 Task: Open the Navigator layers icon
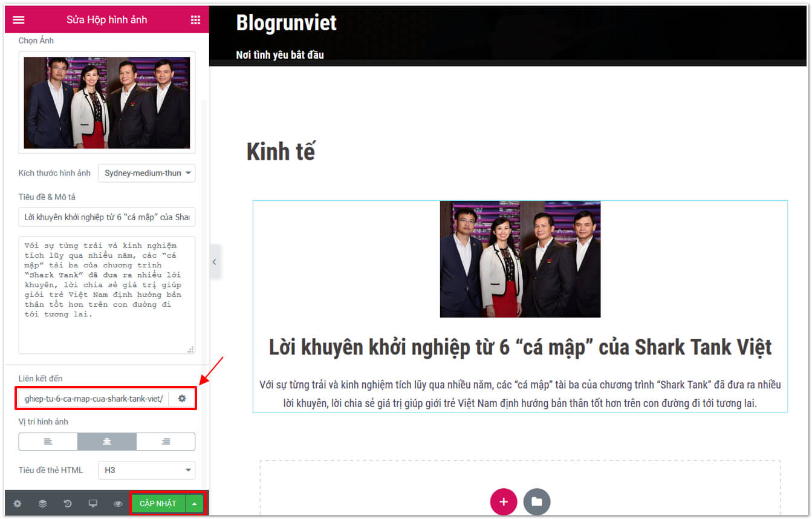(42, 503)
